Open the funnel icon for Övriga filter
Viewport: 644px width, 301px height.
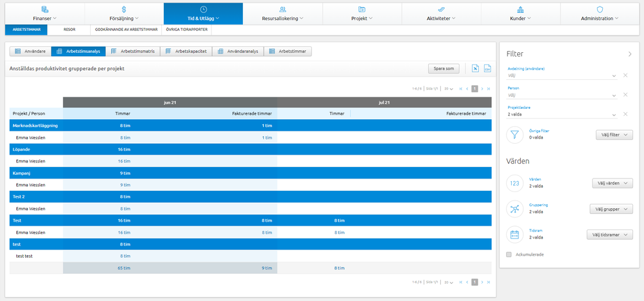[x=514, y=134]
